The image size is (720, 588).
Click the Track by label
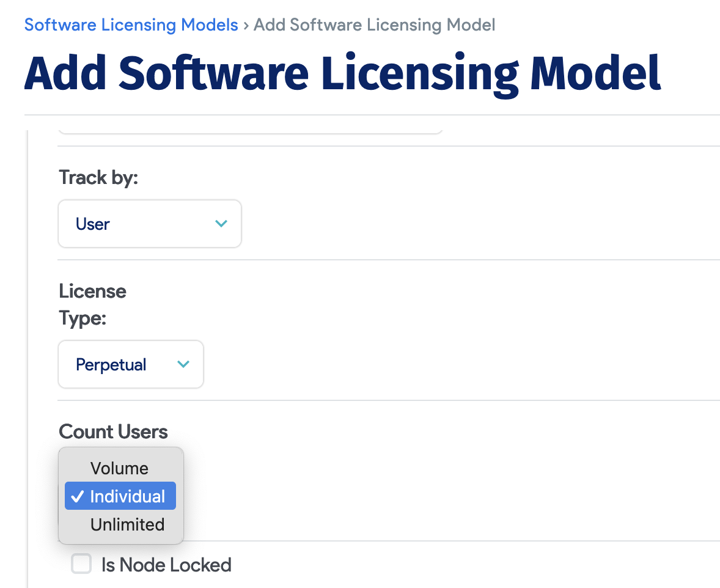(x=98, y=178)
